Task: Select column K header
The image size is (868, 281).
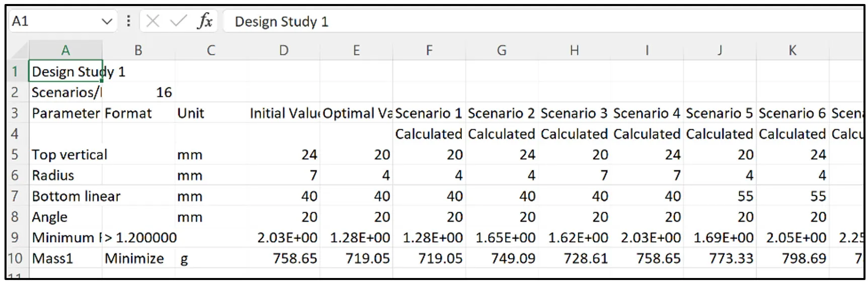Action: (793, 51)
